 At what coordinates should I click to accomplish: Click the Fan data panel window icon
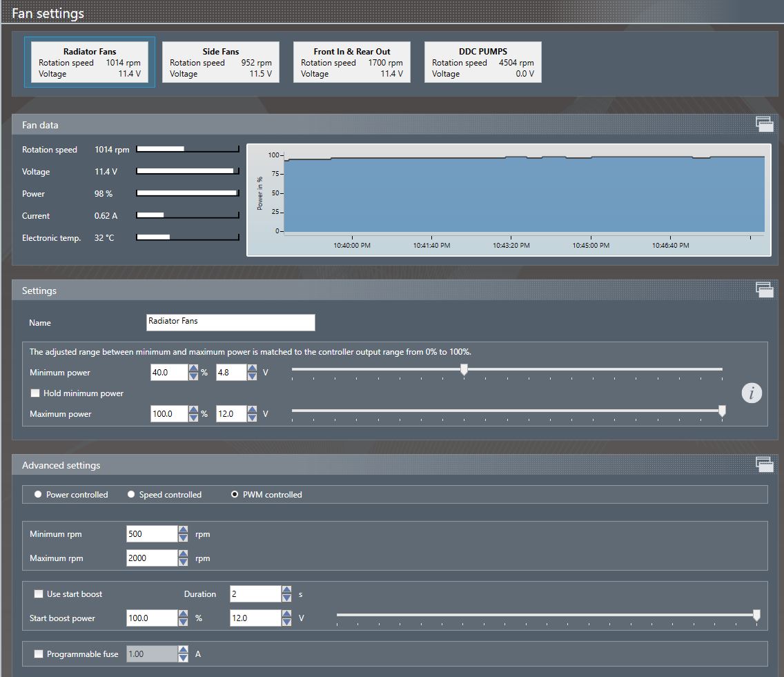pos(764,124)
